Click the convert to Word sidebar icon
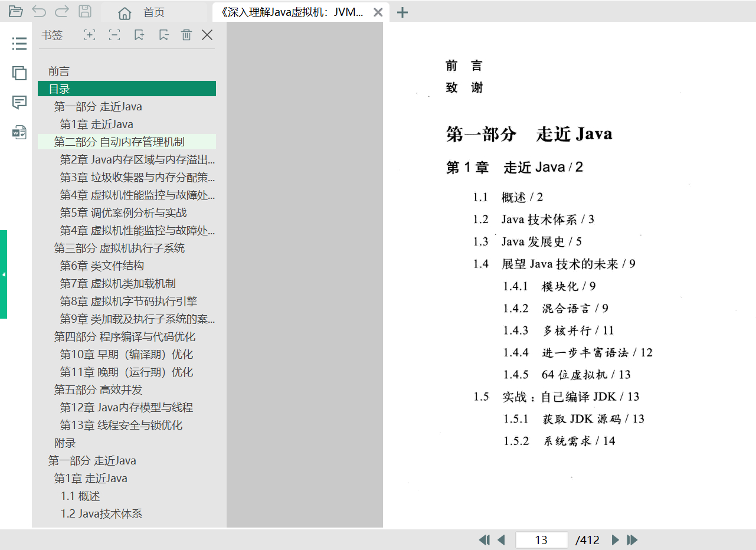 click(x=19, y=132)
